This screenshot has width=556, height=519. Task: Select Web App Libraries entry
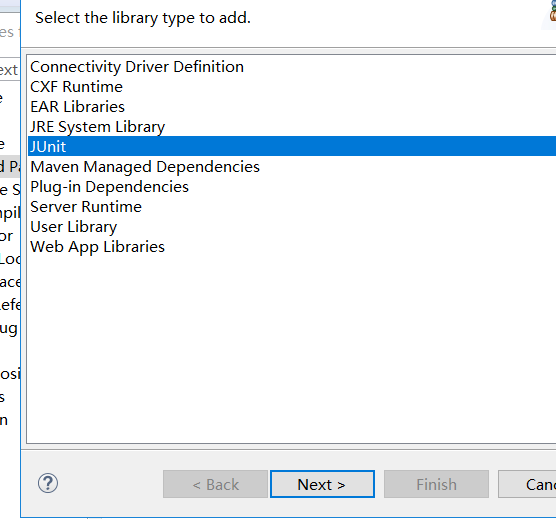[98, 247]
